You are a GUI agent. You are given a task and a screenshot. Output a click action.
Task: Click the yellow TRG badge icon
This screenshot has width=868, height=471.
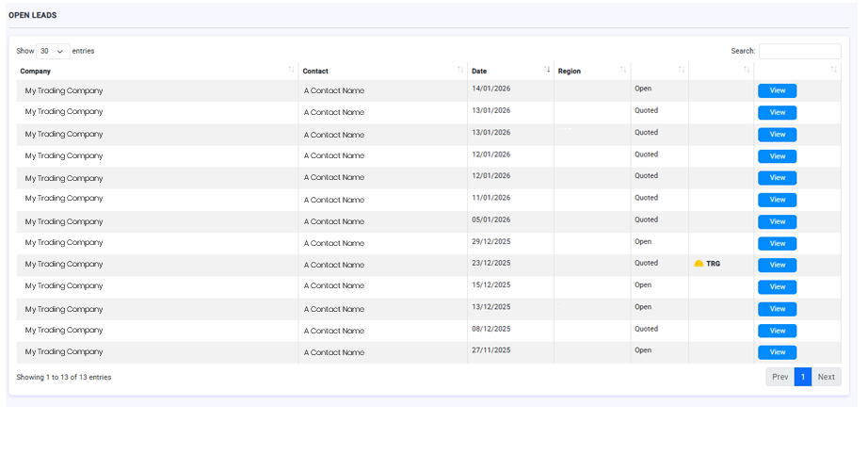[x=699, y=264]
